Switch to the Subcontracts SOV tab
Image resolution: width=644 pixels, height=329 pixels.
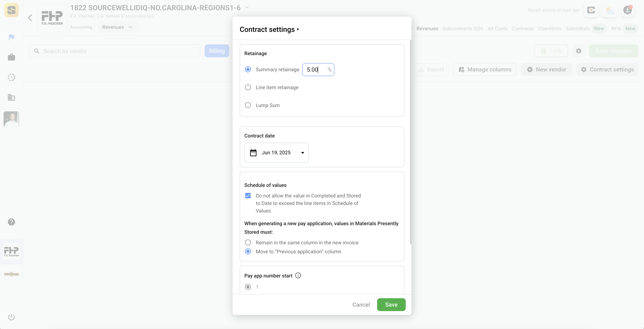[x=463, y=28]
